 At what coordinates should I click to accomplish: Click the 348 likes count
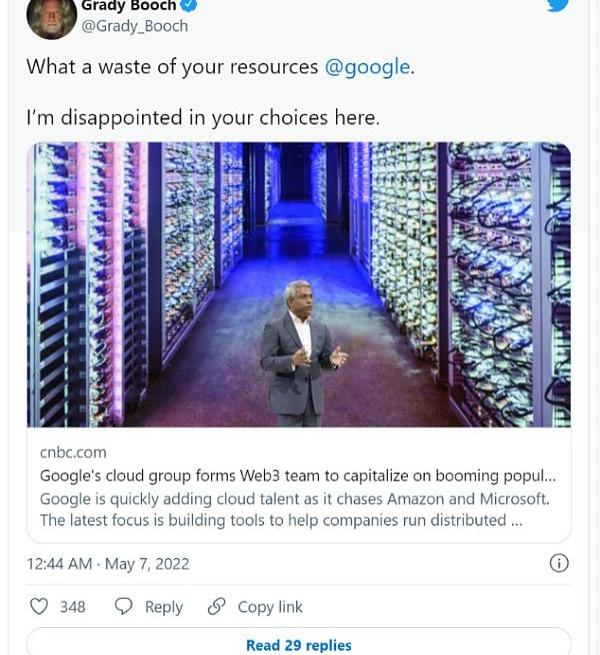[x=73, y=607]
